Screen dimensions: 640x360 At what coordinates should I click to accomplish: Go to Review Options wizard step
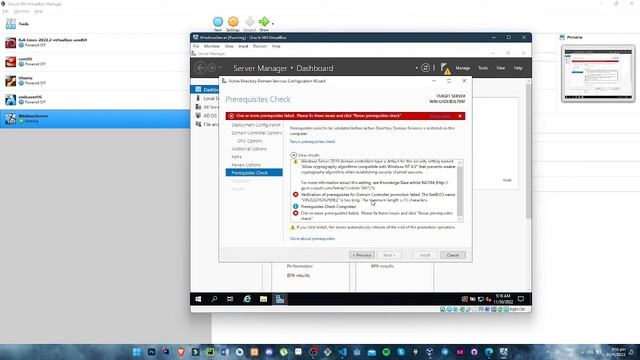[x=246, y=165]
